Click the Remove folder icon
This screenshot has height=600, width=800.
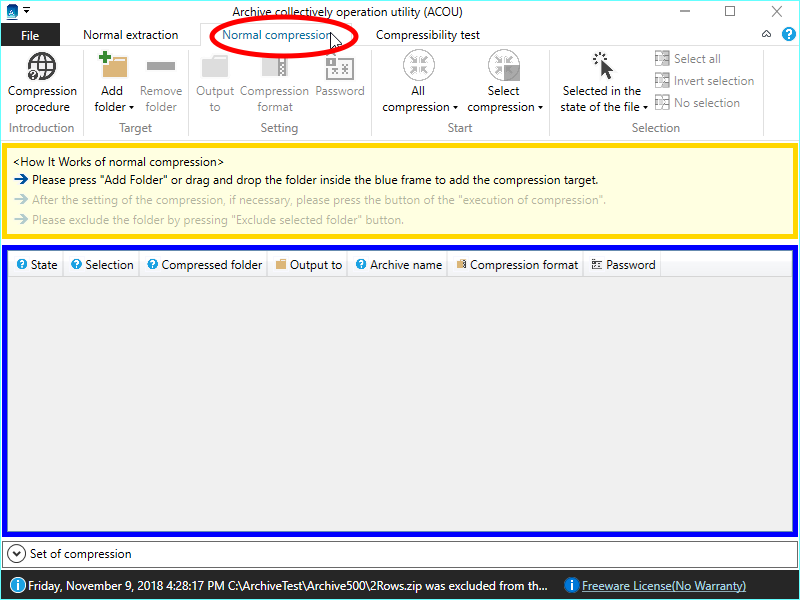click(x=160, y=68)
